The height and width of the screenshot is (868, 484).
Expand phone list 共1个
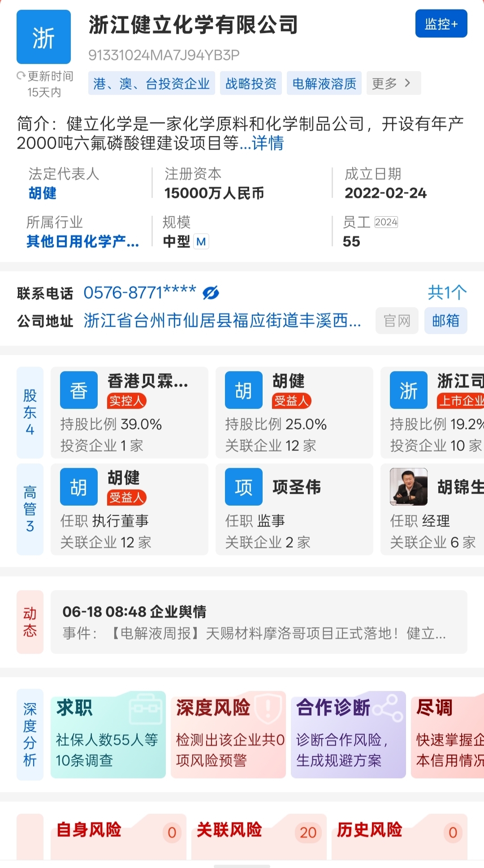click(x=447, y=293)
